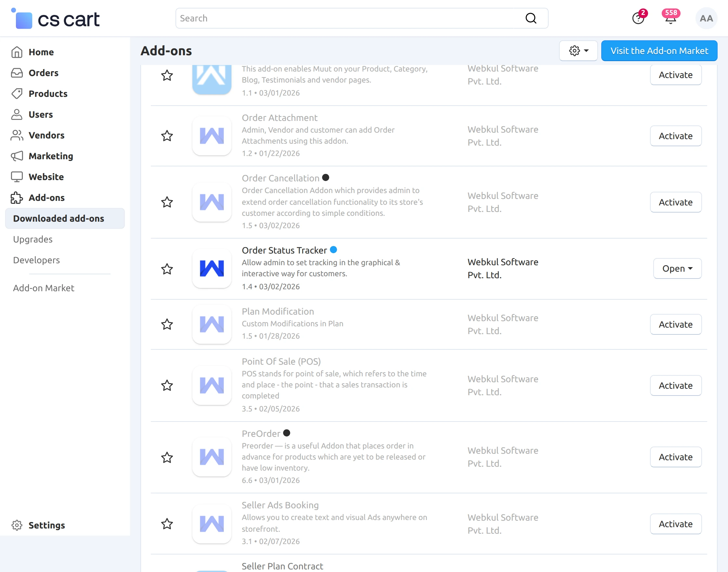Image resolution: width=728 pixels, height=572 pixels.
Task: Open the notifications bell icon
Action: tap(670, 18)
